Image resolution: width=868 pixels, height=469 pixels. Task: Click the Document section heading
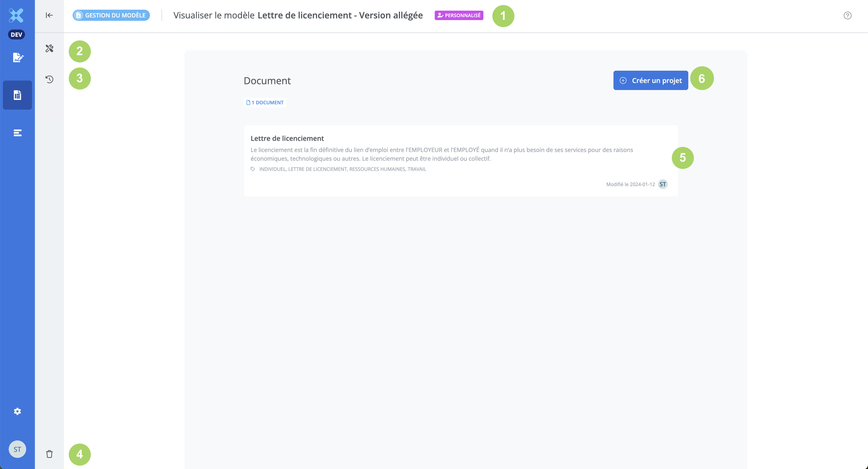tap(267, 81)
